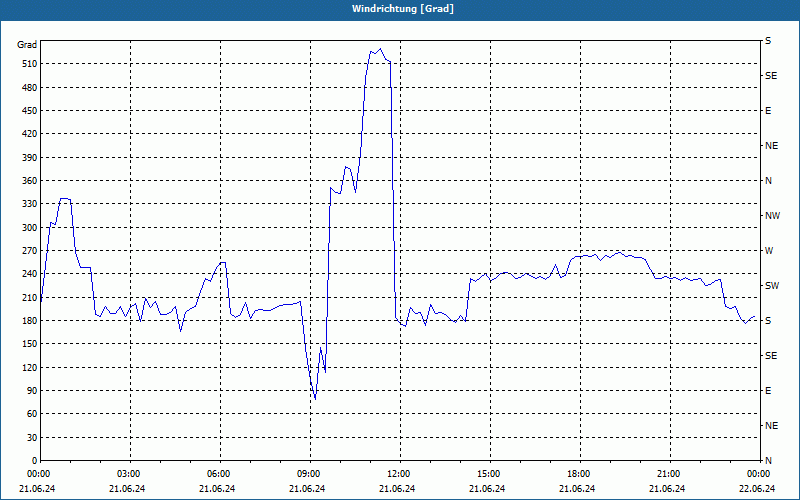This screenshot has width=800, height=500.
Task: Click the W compass label on right axis
Action: coord(769,251)
